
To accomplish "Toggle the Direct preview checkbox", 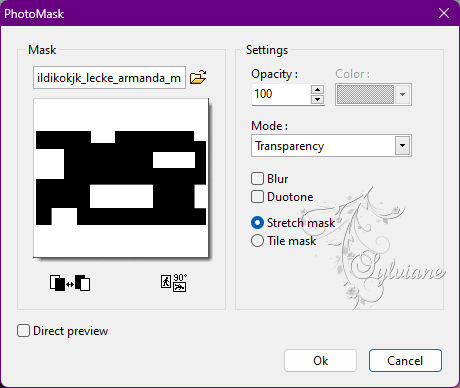I will point(23,331).
